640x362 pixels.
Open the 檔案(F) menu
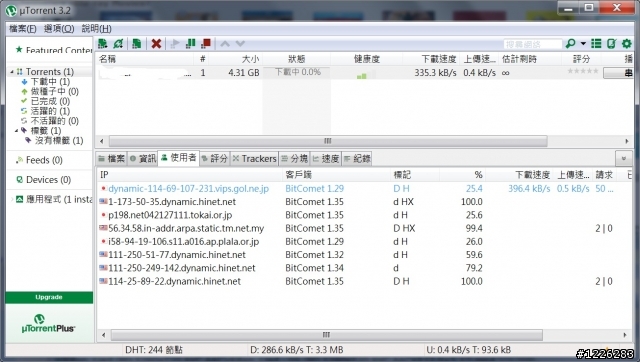22,29
